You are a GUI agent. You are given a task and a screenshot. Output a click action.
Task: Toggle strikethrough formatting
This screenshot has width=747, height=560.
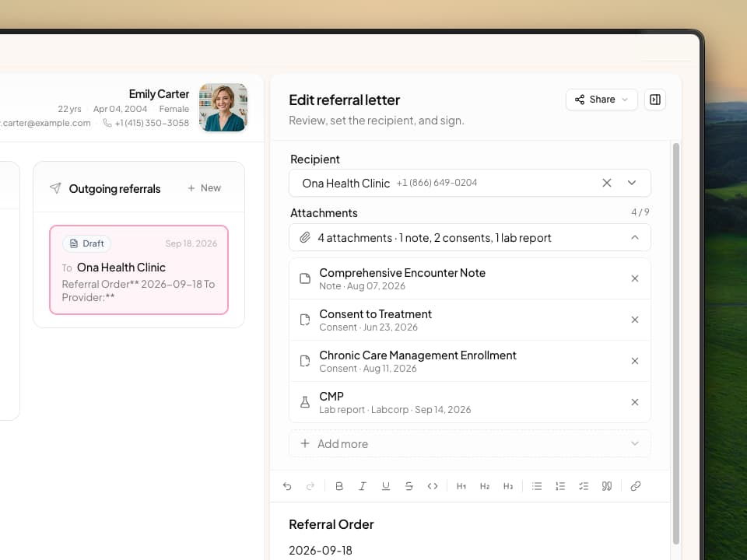409,486
